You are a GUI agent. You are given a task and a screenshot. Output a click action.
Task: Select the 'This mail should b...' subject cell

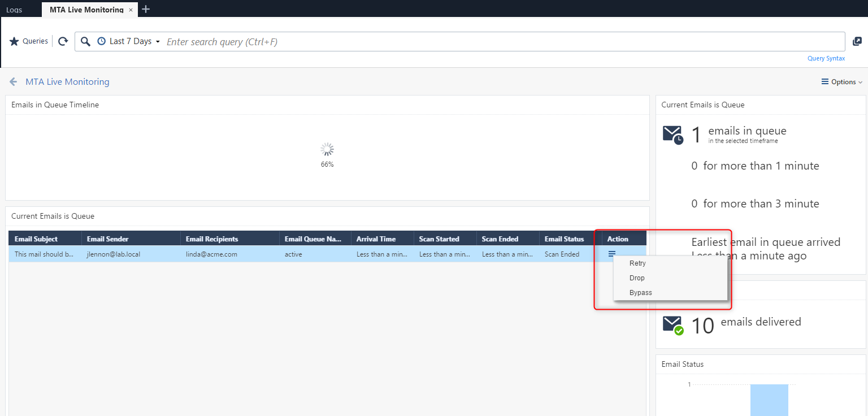[45, 254]
